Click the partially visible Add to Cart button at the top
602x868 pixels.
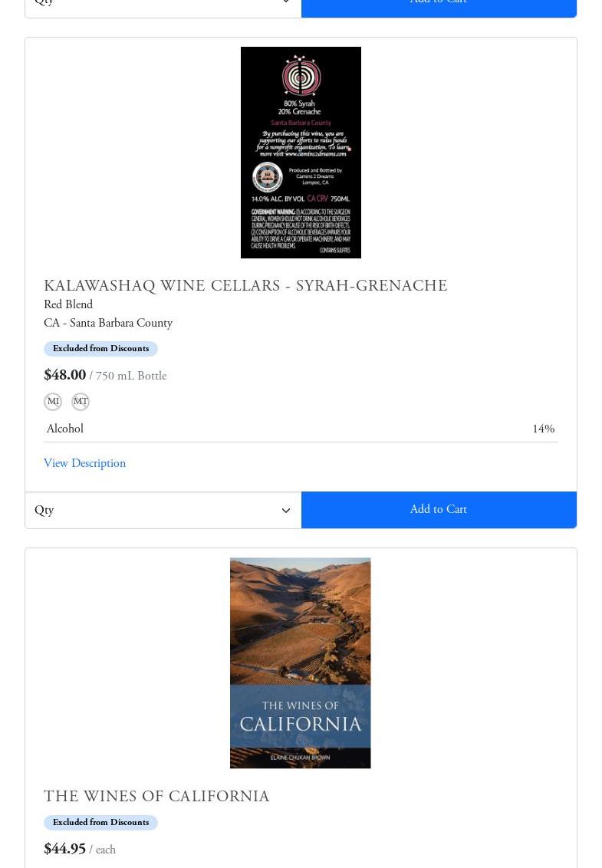pyautogui.click(x=439, y=8)
